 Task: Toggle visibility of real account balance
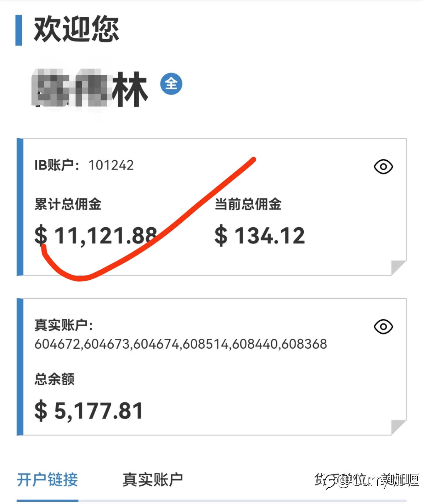[x=383, y=327]
